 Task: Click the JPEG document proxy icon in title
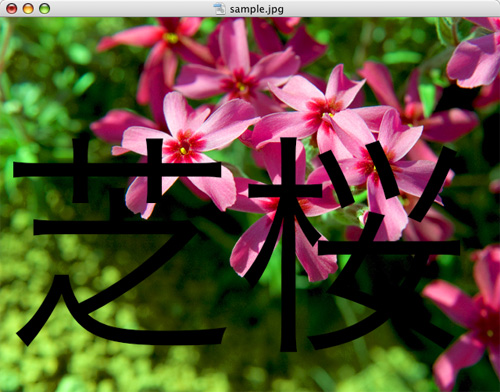pyautogui.click(x=220, y=9)
